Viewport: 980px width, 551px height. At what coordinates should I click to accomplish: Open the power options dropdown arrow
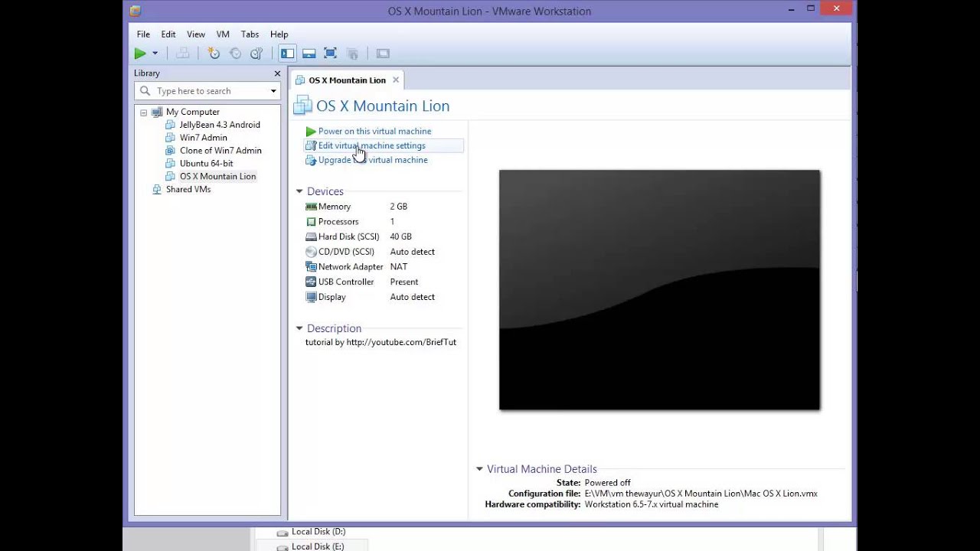[x=155, y=54]
